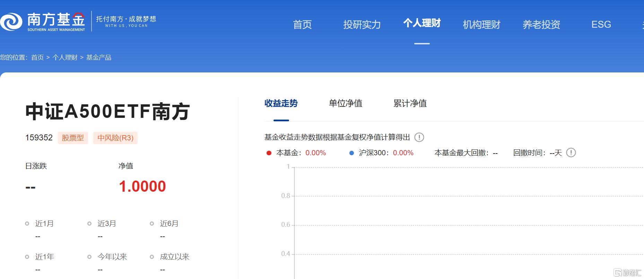Click the net value 1.0000

click(142, 186)
